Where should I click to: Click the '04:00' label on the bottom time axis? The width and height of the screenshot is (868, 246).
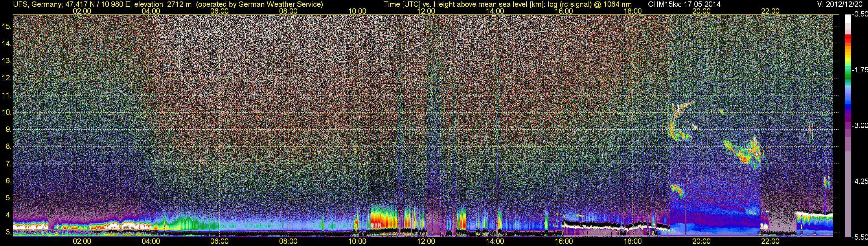[151, 241]
